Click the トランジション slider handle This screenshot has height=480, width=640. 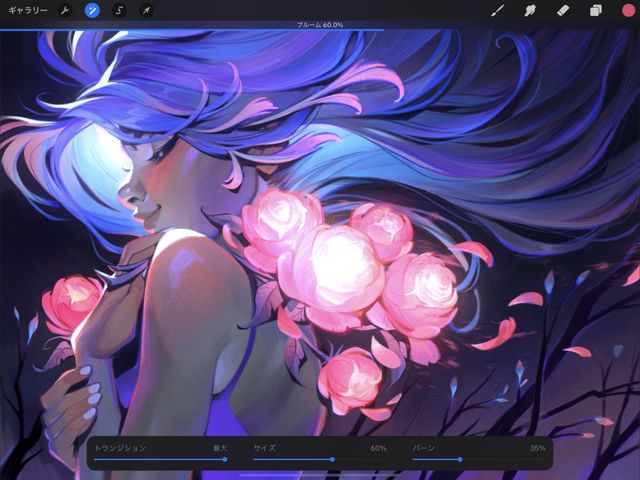click(225, 459)
